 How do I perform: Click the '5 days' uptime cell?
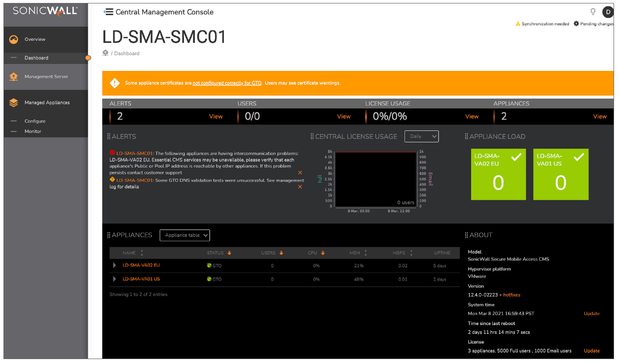pos(439,266)
